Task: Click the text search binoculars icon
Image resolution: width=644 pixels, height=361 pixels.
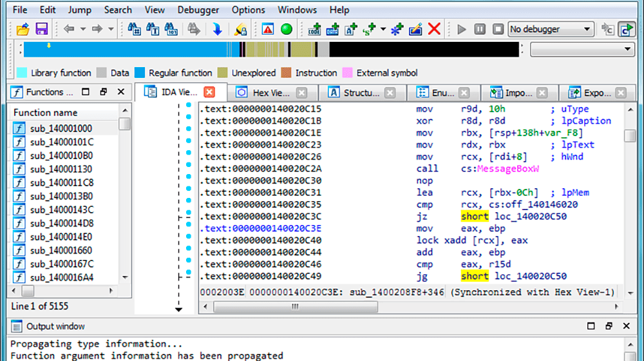Action: coord(153,29)
